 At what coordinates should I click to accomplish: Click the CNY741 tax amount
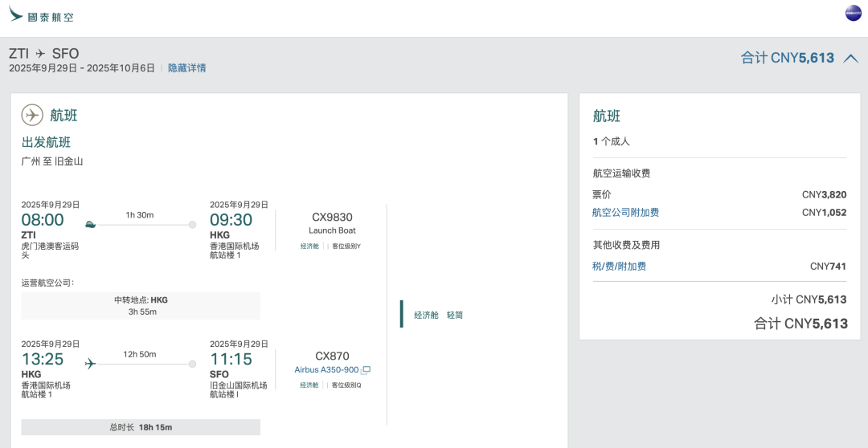pos(828,266)
